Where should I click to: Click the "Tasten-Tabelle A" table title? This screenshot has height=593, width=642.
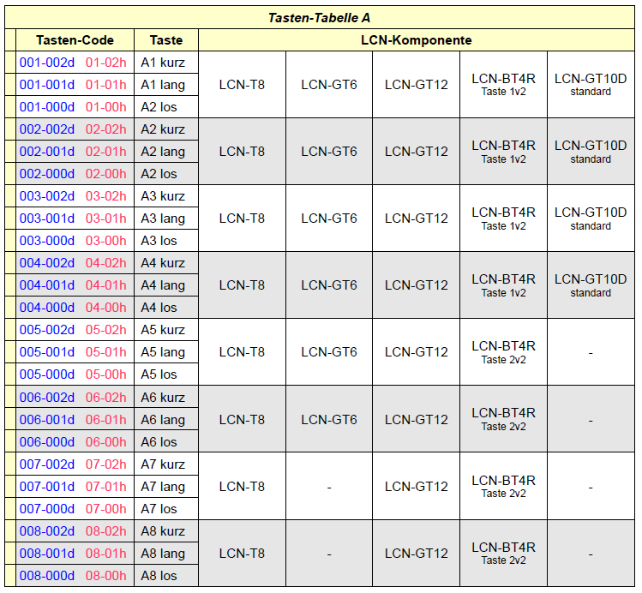pos(320,18)
